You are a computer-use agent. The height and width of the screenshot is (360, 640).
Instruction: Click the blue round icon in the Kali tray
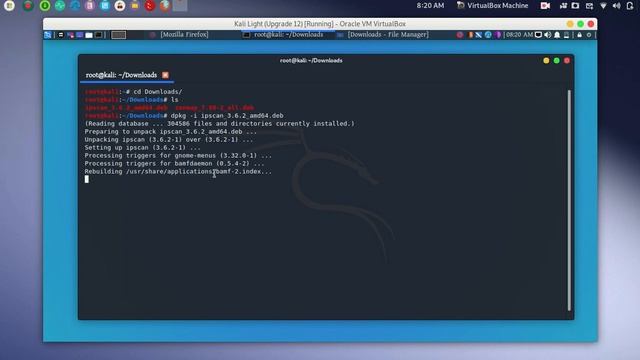[488, 35]
